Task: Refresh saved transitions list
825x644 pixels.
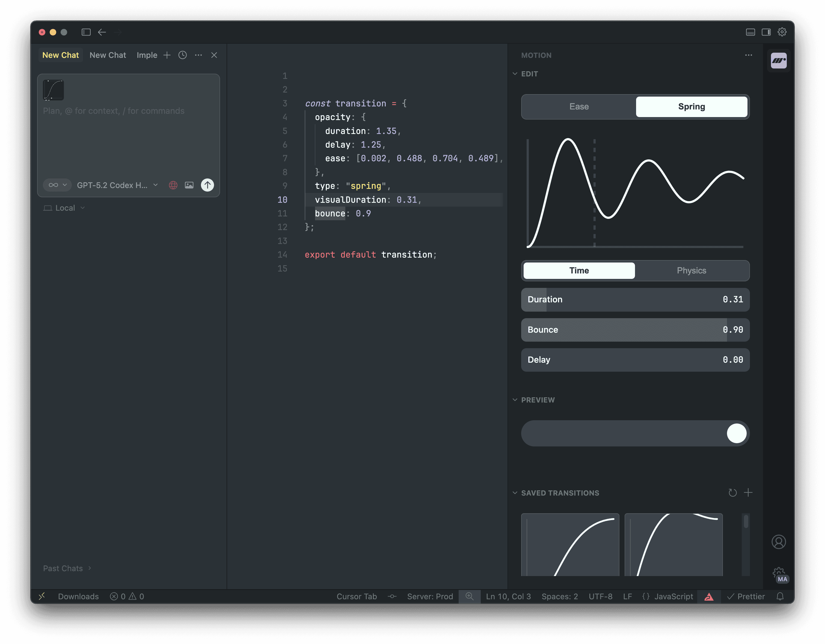Action: (x=732, y=493)
